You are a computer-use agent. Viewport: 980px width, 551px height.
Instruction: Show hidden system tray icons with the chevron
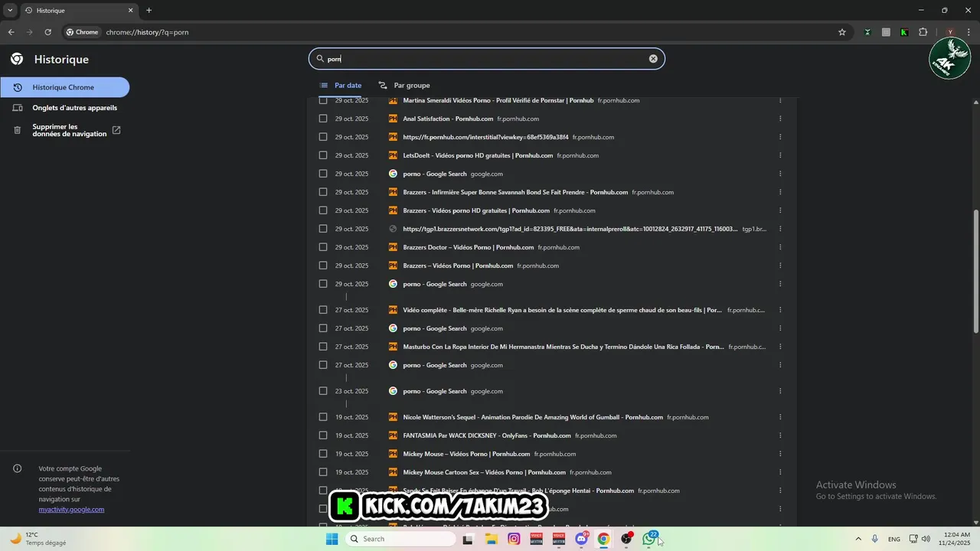[x=857, y=539]
